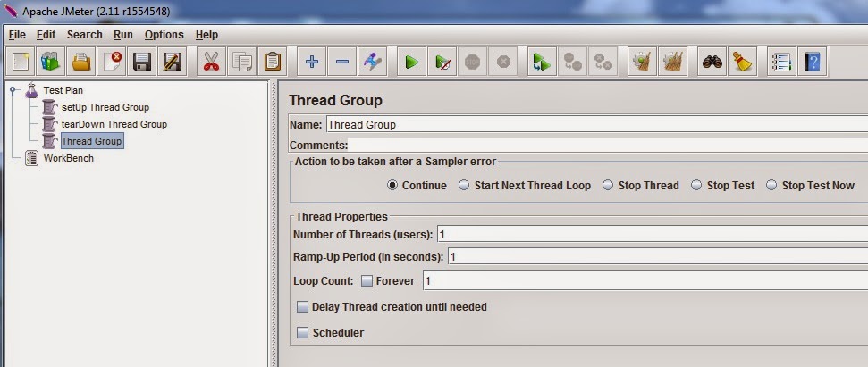
Task: Click the Number of Threads field
Action: coord(652,234)
